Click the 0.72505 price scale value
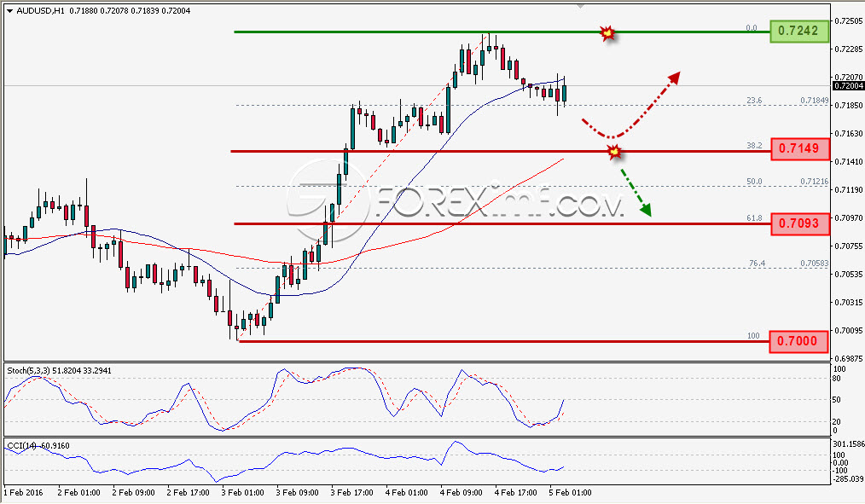The height and width of the screenshot is (504, 865). click(x=849, y=21)
